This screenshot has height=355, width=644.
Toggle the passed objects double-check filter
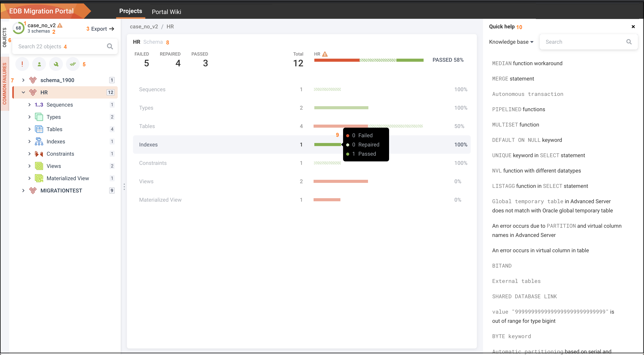point(73,64)
